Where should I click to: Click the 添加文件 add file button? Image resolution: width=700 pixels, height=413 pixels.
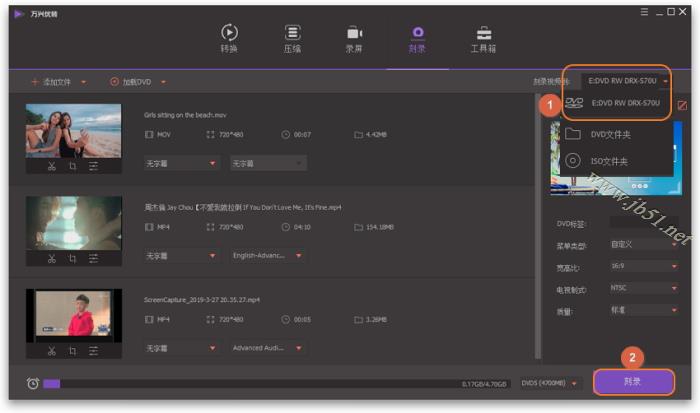tap(51, 82)
